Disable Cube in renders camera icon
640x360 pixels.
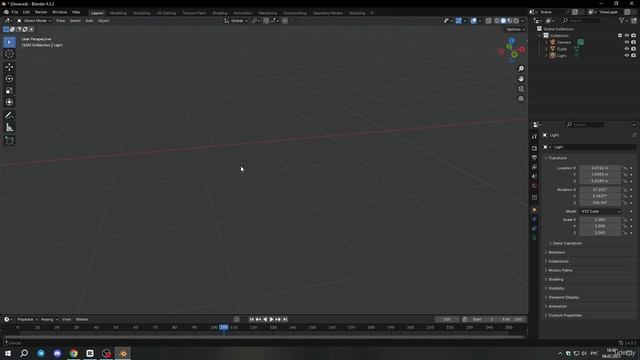[633, 49]
